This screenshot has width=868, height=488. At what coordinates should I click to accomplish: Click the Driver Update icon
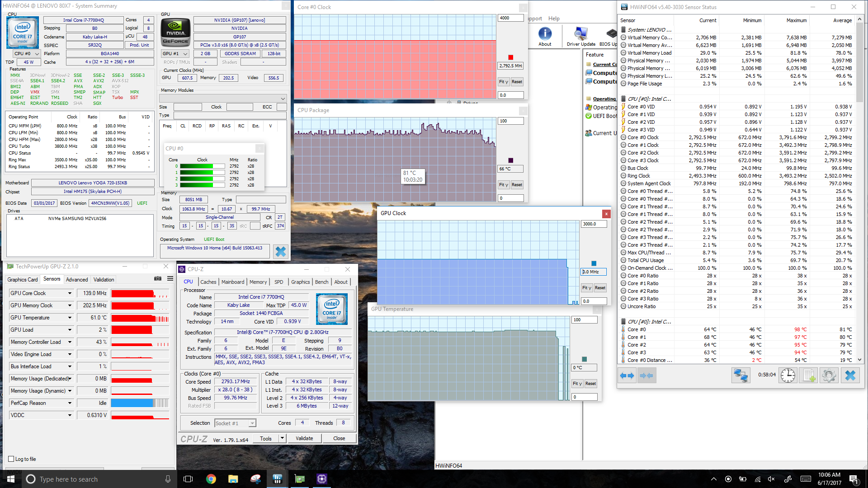coord(580,34)
